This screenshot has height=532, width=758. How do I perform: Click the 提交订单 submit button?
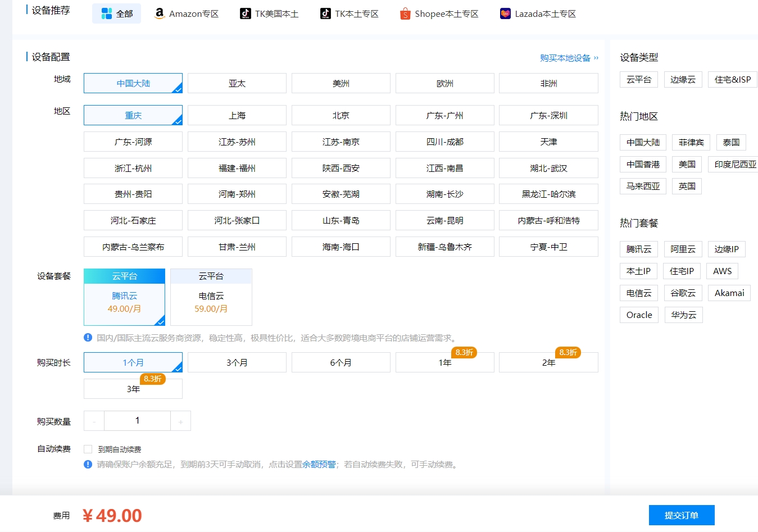tap(682, 515)
